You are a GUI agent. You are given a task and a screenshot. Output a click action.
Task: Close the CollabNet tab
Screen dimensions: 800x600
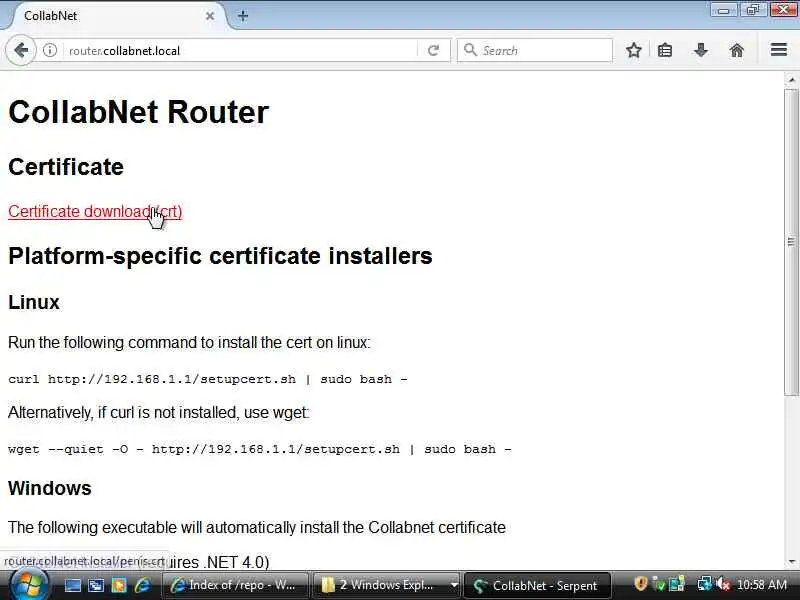(x=210, y=16)
